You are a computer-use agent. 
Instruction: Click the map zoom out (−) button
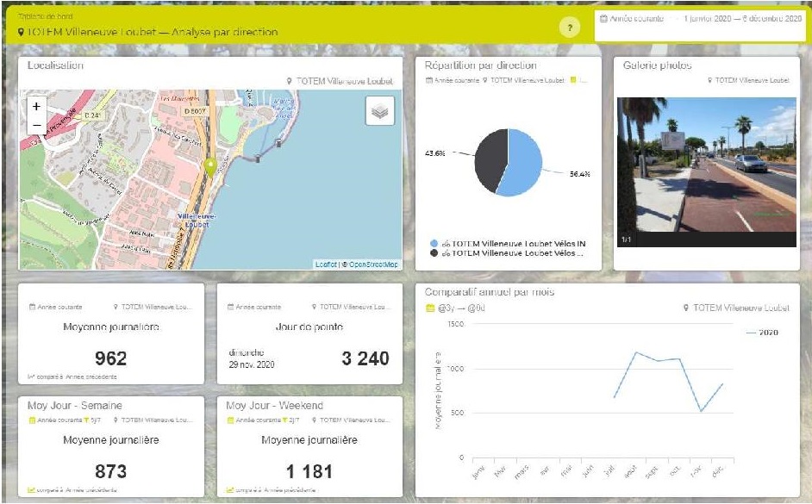(x=36, y=126)
